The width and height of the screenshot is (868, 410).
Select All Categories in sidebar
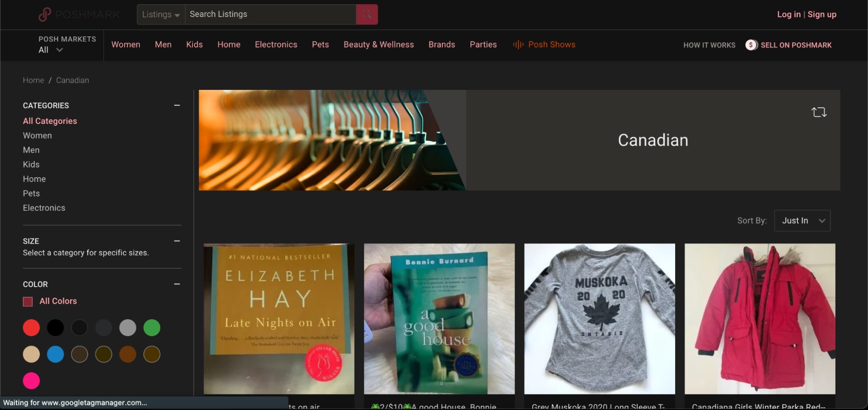tap(50, 121)
